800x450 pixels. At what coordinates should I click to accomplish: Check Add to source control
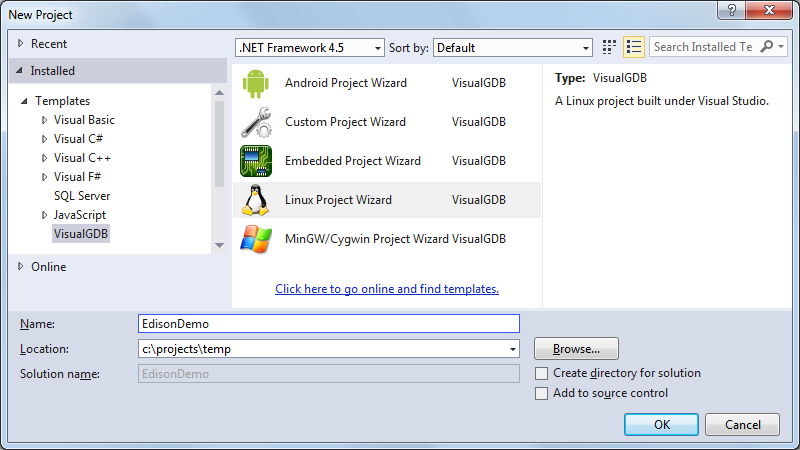541,393
